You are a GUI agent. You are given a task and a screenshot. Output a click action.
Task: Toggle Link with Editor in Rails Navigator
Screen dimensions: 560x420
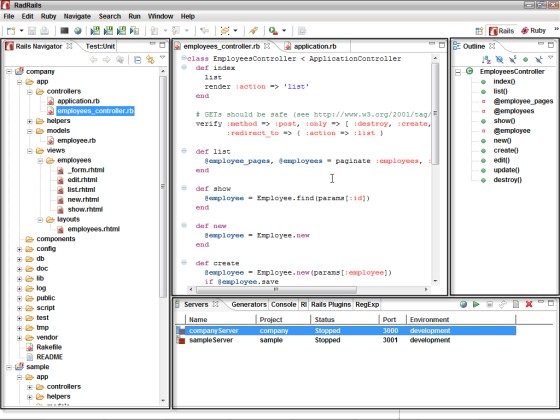[150, 60]
